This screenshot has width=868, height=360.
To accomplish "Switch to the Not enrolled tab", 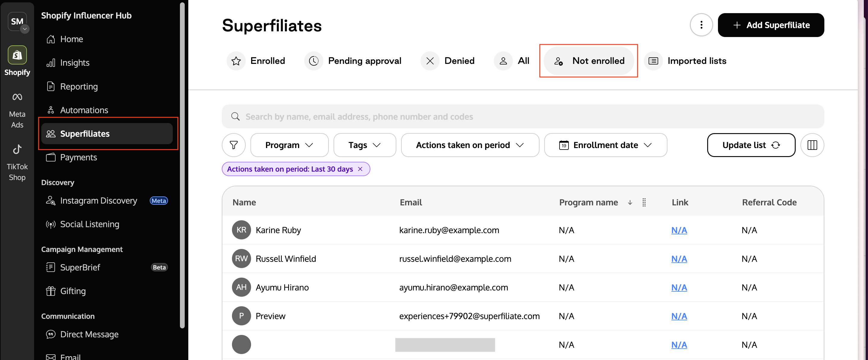I will [589, 61].
